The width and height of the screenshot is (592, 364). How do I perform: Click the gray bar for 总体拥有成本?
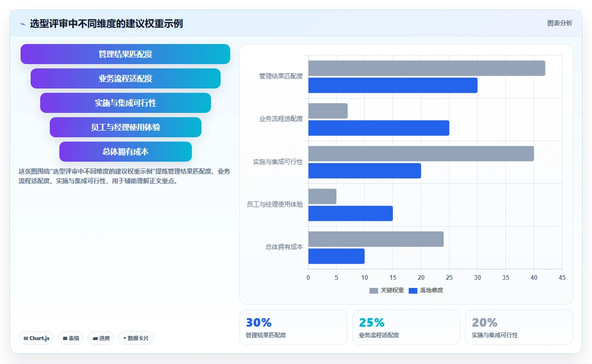pos(376,239)
